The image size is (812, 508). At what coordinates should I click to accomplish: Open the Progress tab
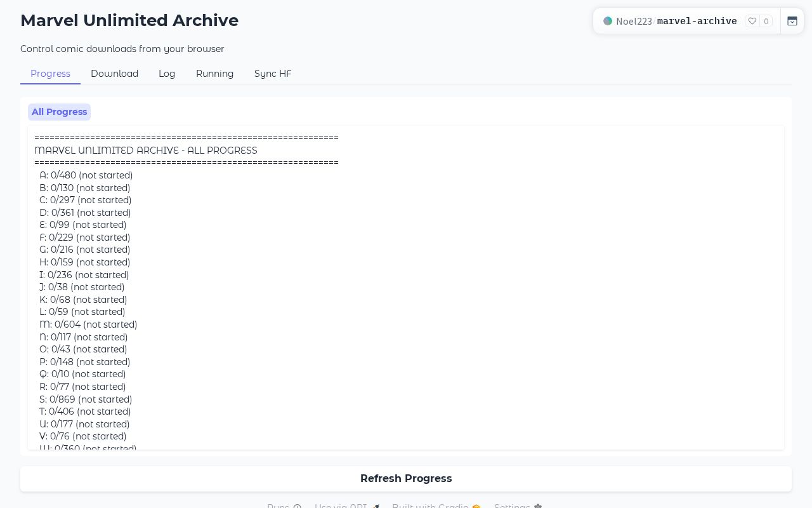pos(50,74)
